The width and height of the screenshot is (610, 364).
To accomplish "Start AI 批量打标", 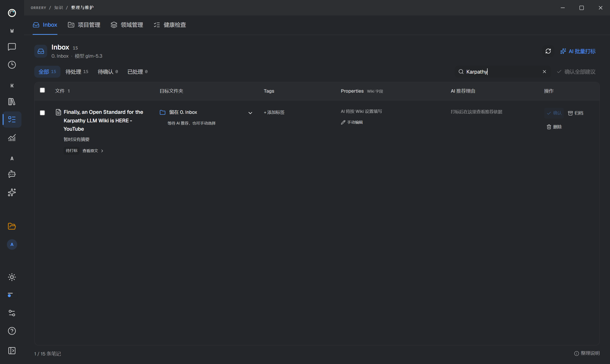I will [x=578, y=51].
